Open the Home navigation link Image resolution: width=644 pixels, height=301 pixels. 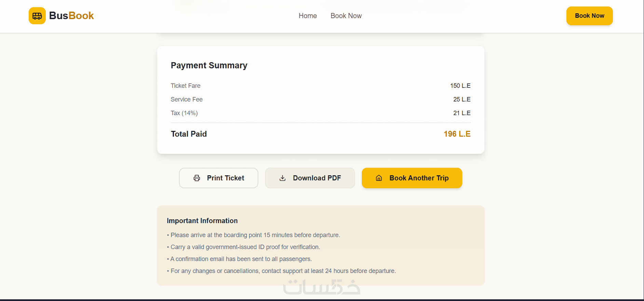pos(307,16)
